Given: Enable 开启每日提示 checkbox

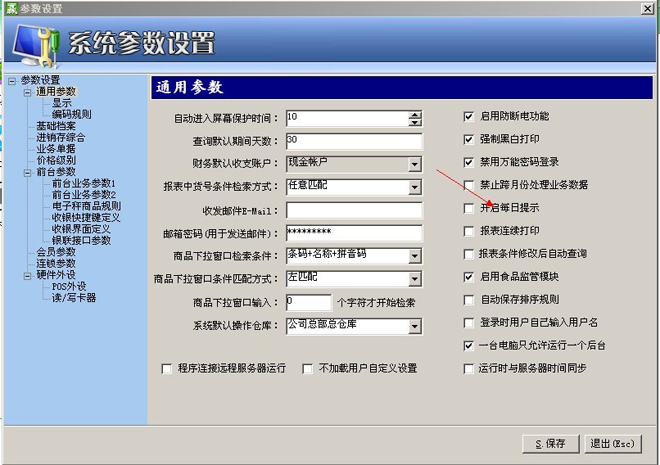Looking at the screenshot, I should [468, 208].
